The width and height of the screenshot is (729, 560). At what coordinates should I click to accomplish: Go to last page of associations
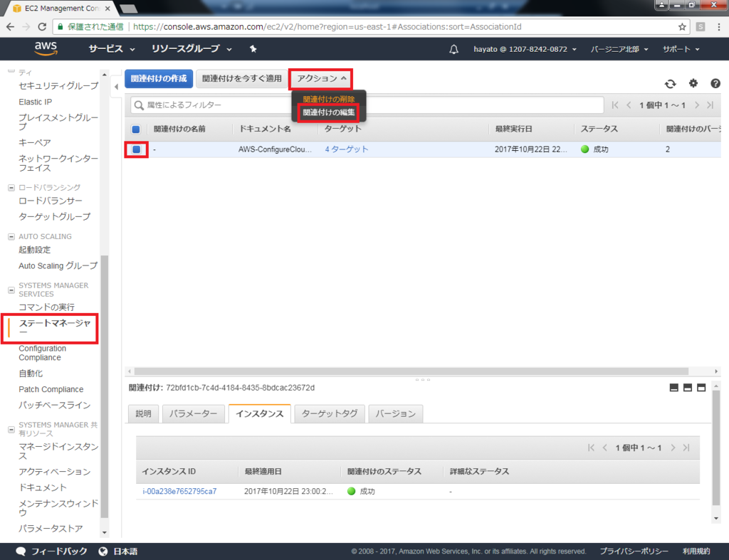click(710, 105)
